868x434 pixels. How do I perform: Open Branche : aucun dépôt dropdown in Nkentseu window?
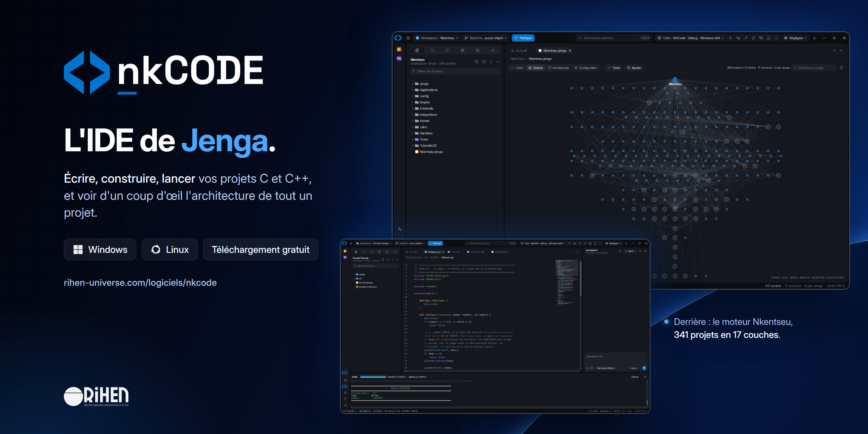click(486, 38)
